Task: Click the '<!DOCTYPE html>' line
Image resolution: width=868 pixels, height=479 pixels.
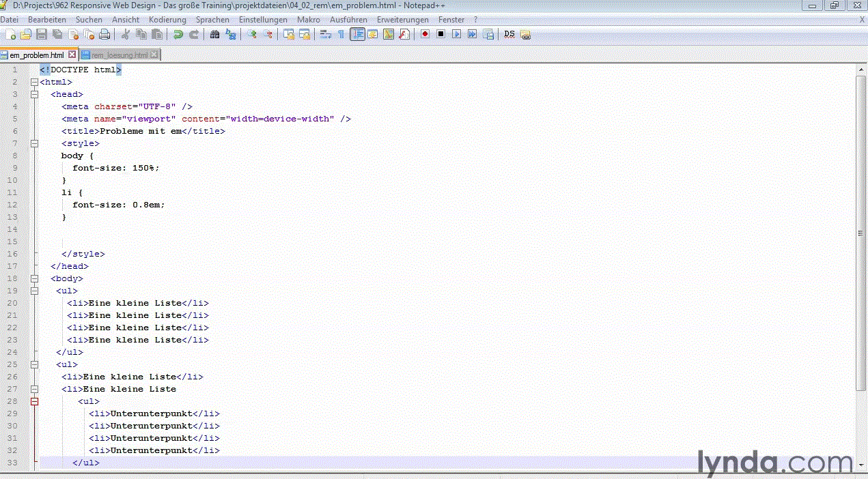Action: [81, 70]
